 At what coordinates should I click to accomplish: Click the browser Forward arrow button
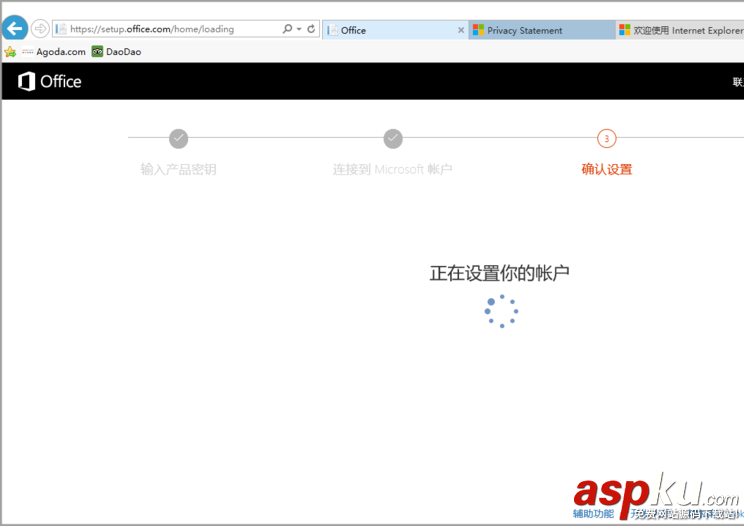pos(40,28)
